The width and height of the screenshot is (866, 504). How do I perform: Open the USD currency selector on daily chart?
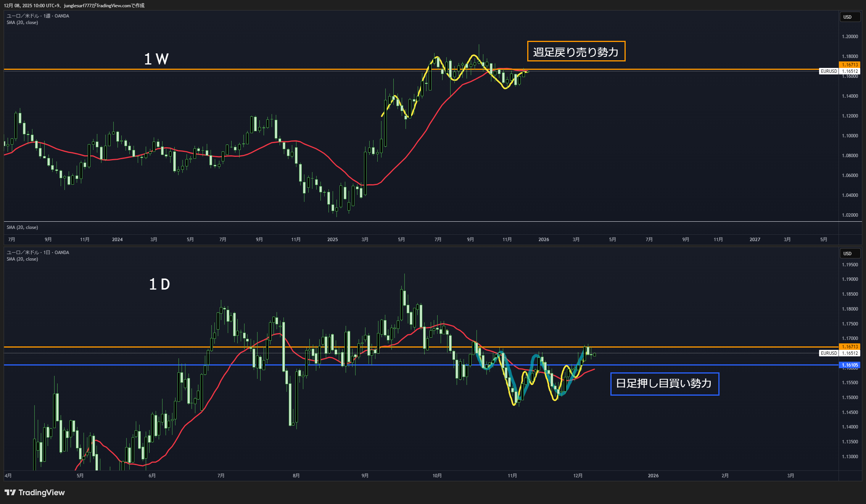coord(850,253)
